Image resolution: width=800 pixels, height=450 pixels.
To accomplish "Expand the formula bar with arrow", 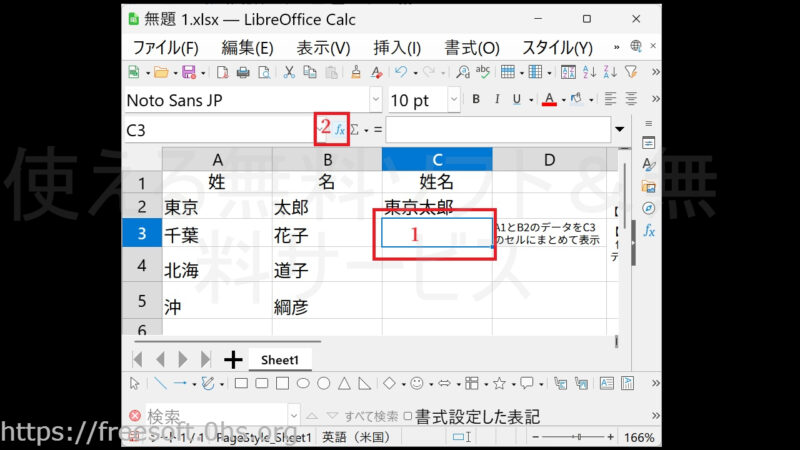I will coord(620,130).
